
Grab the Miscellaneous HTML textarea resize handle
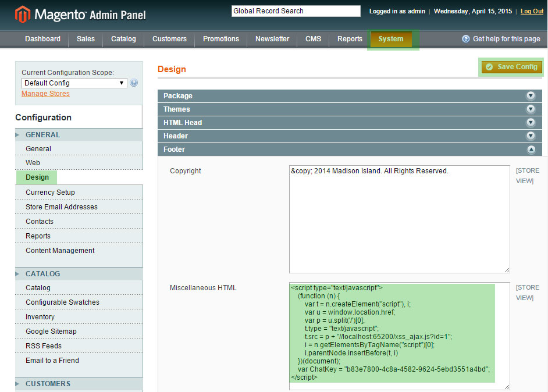[507, 387]
